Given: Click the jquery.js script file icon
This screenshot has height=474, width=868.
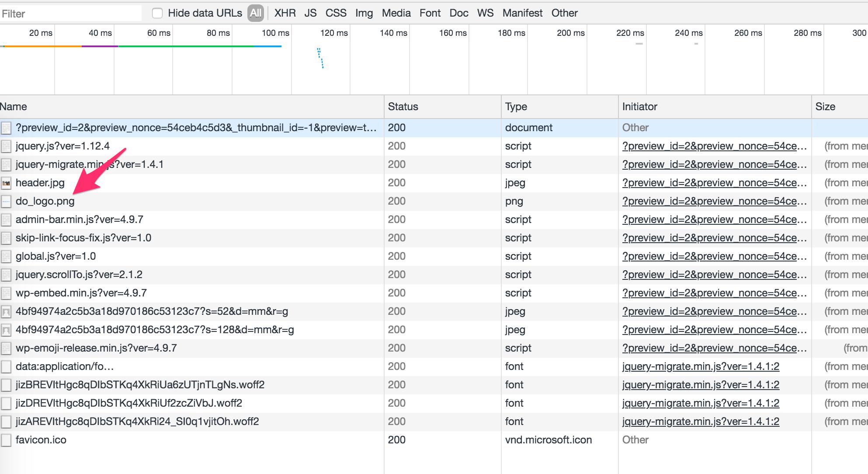Looking at the screenshot, I should coord(6,146).
